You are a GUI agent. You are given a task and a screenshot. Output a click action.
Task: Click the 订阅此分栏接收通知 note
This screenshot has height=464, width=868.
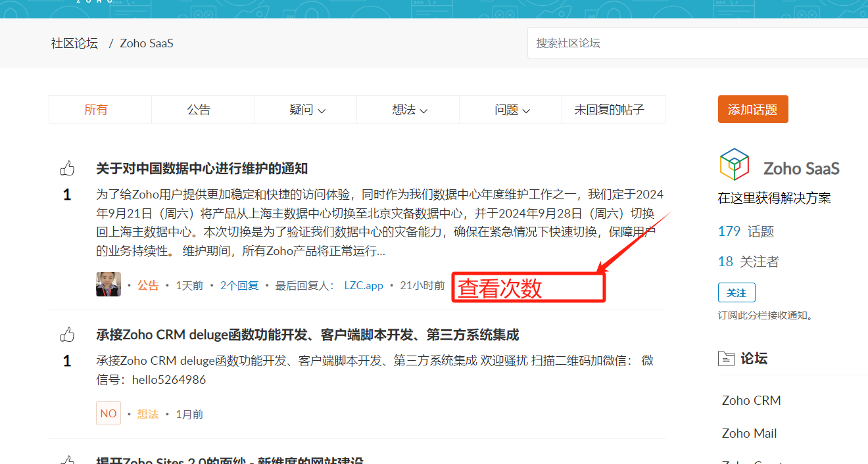766,315
